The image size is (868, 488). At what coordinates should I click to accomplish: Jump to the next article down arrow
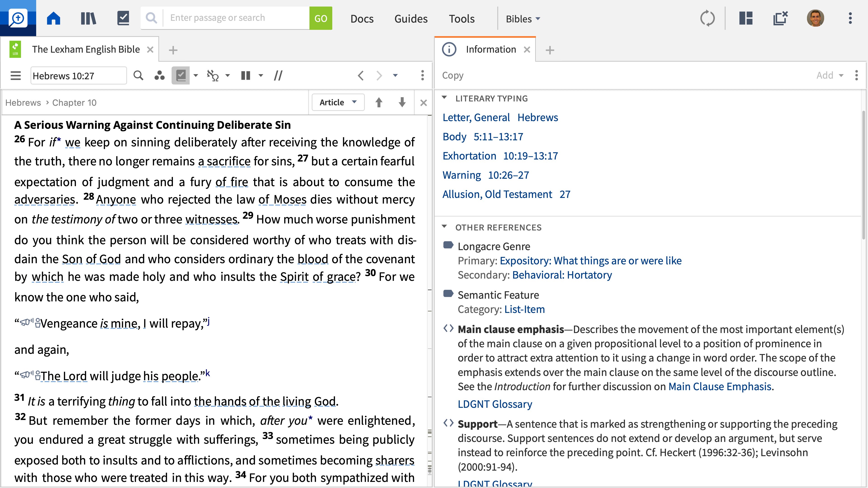[x=402, y=102]
